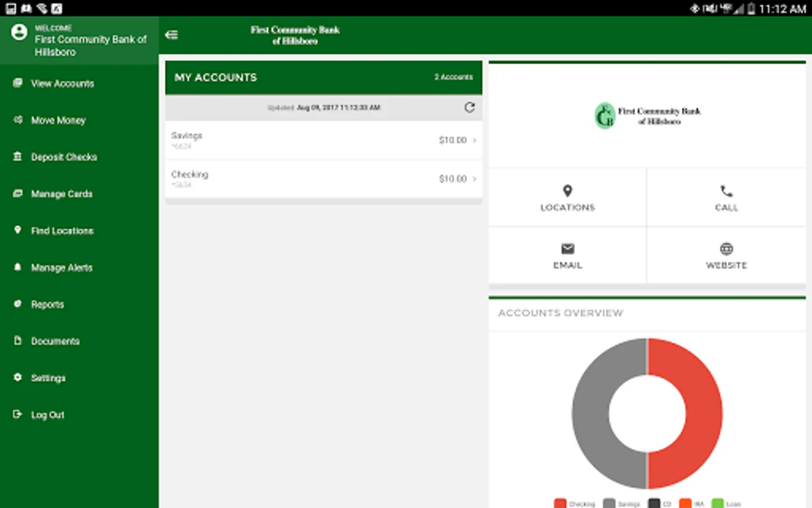812x508 pixels.
Task: Tap the CALL label
Action: (x=726, y=208)
